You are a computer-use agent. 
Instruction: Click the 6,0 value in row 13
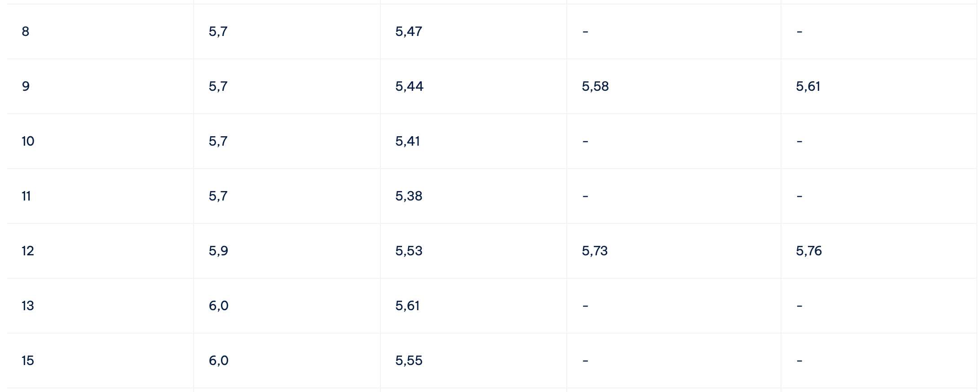tap(218, 306)
